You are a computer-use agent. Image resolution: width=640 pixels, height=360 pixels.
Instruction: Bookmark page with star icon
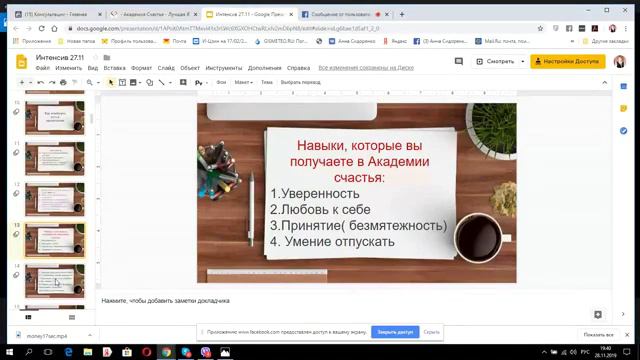[540, 29]
